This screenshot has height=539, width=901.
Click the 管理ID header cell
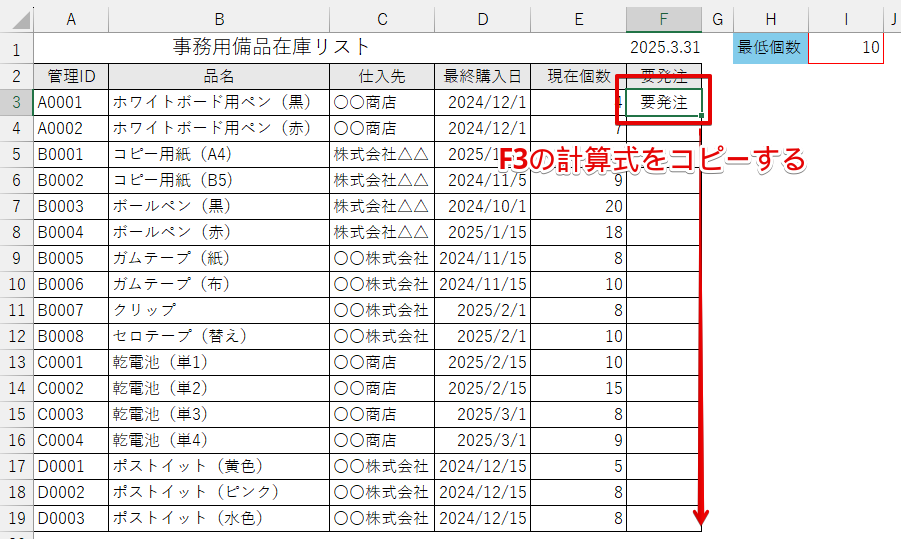click(71, 76)
